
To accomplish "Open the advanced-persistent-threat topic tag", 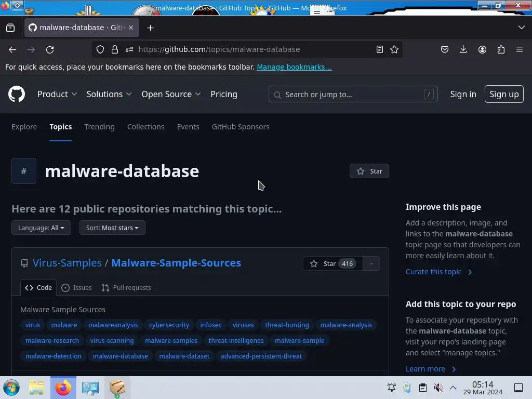I will point(261,356).
